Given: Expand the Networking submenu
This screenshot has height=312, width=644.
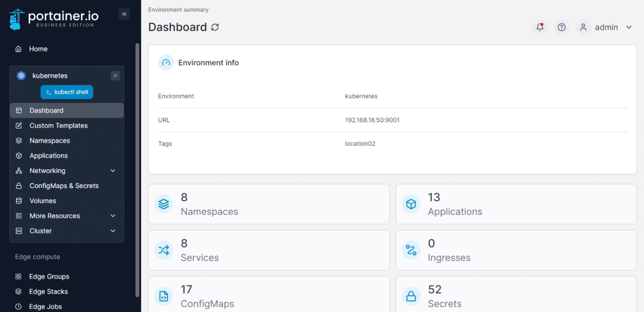Looking at the screenshot, I should [113, 171].
